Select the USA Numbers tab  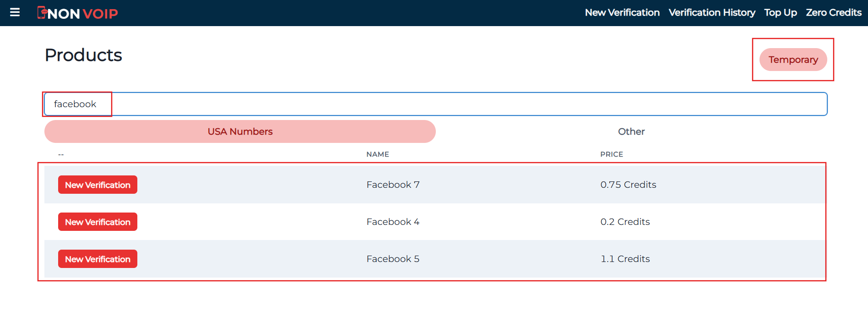coord(240,131)
